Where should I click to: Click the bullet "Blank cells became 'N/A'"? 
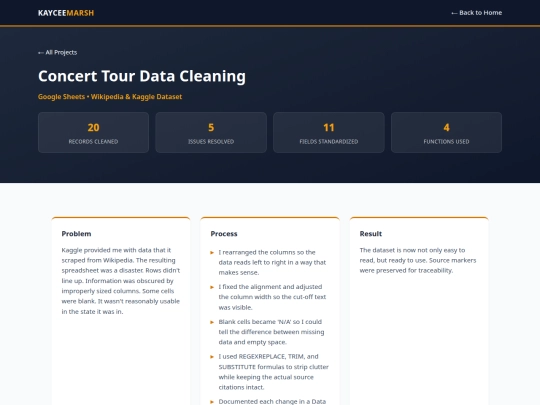tap(270, 332)
